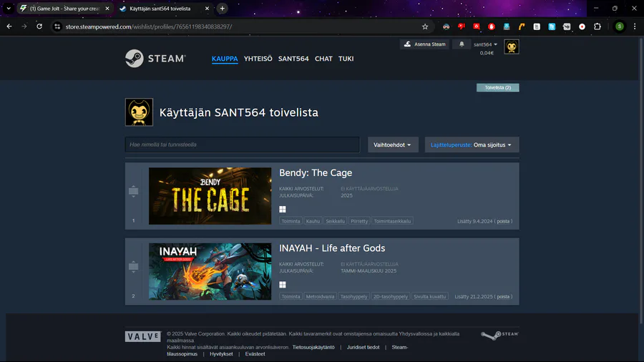Close the Game Jolt tab

click(x=107, y=8)
